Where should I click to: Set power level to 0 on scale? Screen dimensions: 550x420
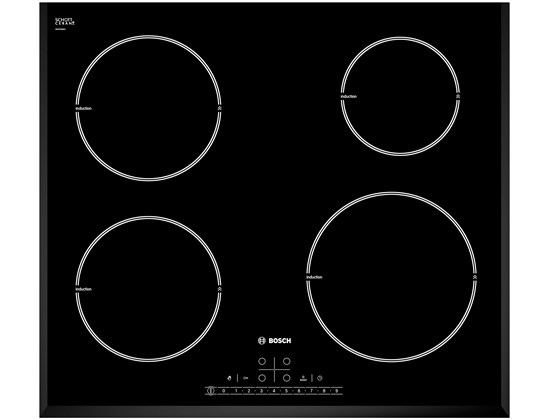tap(223, 391)
